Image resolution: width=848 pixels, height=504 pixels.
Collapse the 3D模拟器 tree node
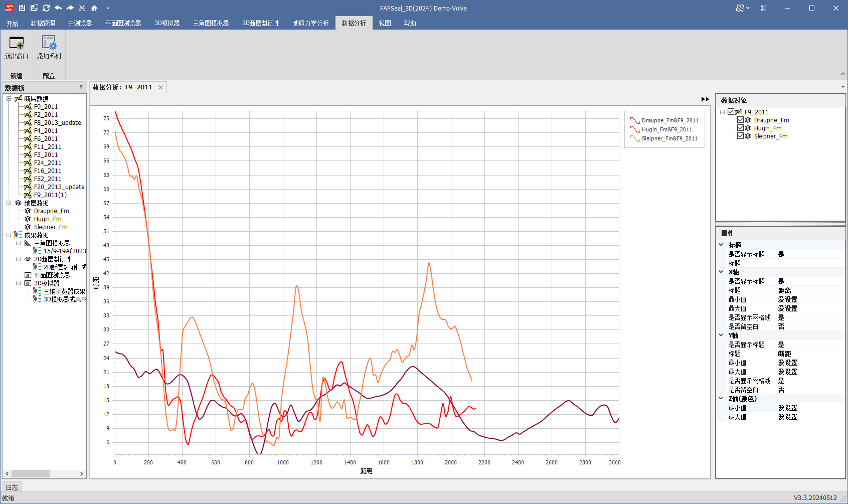(x=18, y=283)
